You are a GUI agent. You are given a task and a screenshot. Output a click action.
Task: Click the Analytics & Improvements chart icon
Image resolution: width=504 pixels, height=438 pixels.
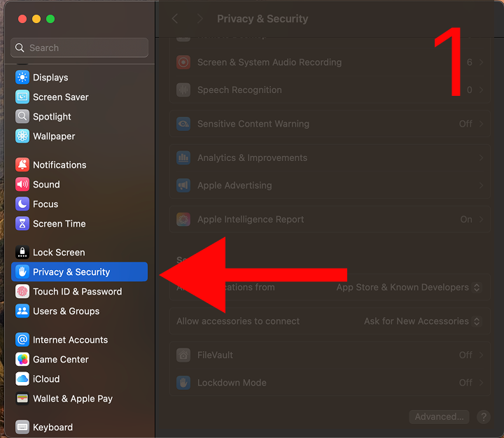point(183,158)
